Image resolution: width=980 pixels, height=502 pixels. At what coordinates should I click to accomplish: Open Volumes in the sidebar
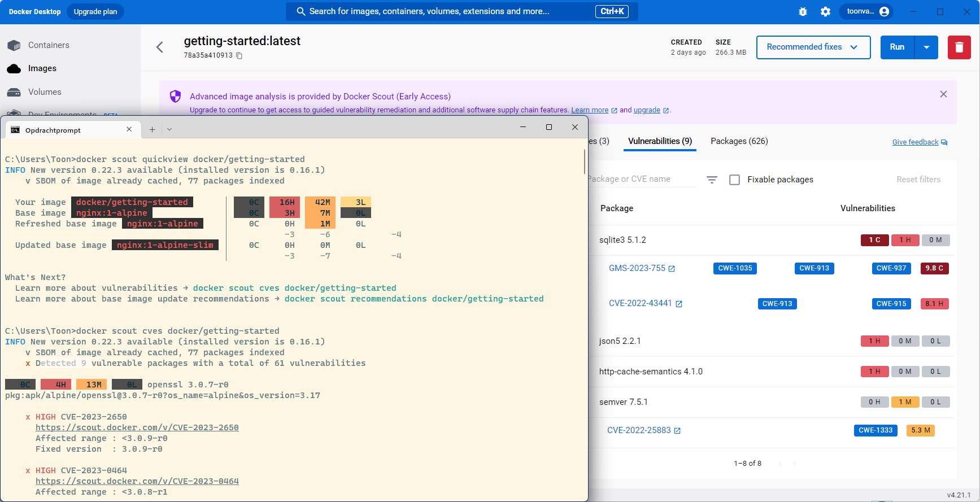tap(45, 92)
